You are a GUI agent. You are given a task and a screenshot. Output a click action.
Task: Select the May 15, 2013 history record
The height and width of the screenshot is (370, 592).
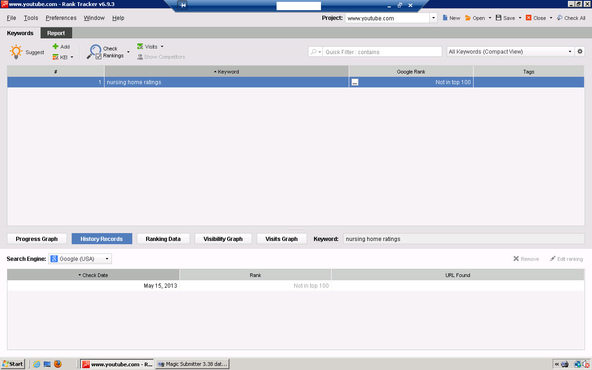296,285
